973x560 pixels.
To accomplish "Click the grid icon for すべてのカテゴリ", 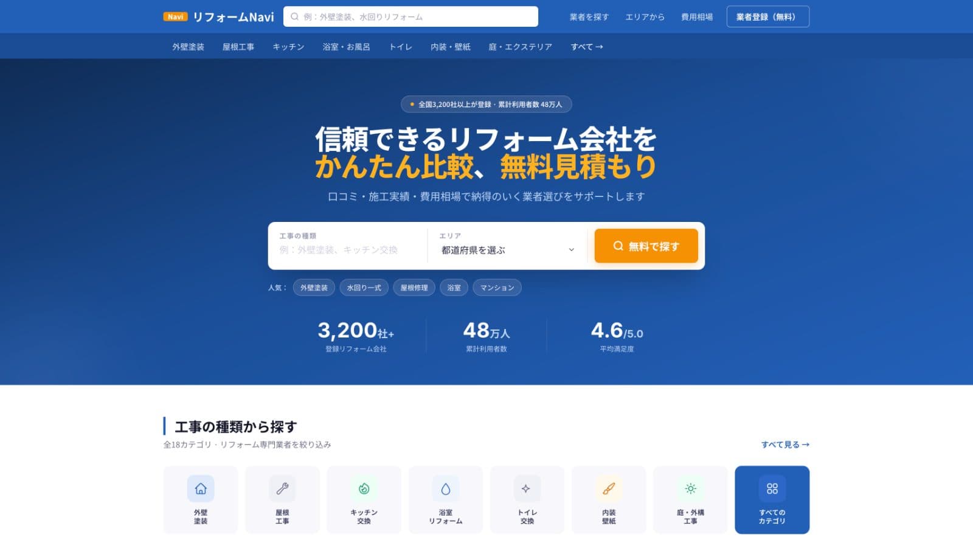I will pyautogui.click(x=772, y=488).
